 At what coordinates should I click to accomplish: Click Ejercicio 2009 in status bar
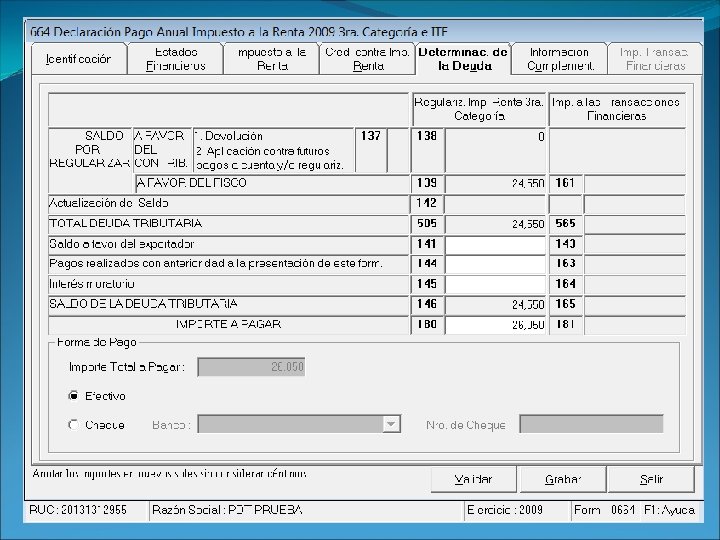tap(505, 510)
